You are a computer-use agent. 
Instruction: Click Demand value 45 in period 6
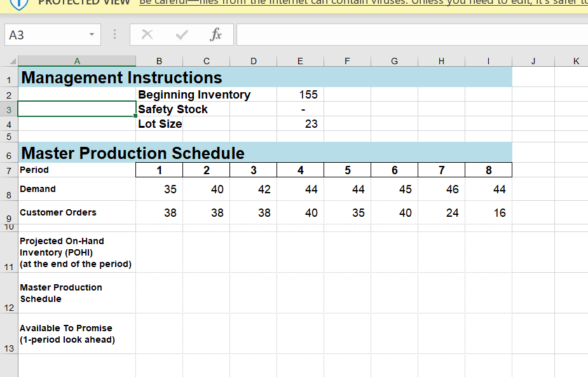pos(395,189)
